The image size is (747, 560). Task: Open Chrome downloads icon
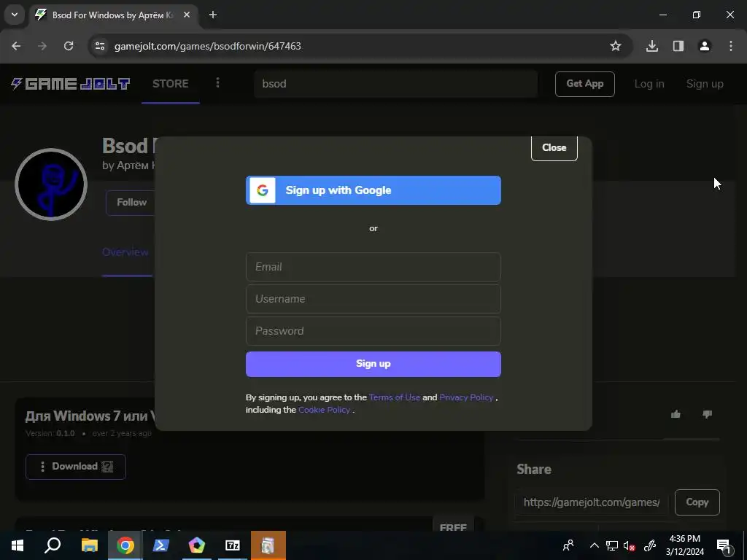pos(651,46)
